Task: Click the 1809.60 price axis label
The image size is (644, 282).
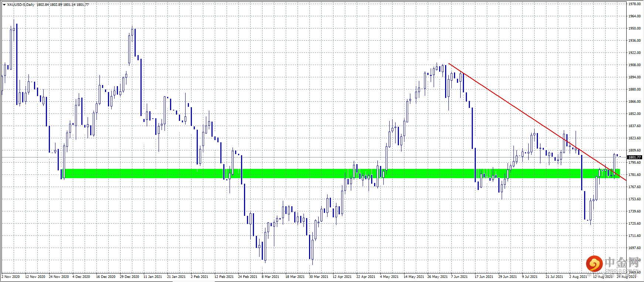Action: [x=634, y=150]
